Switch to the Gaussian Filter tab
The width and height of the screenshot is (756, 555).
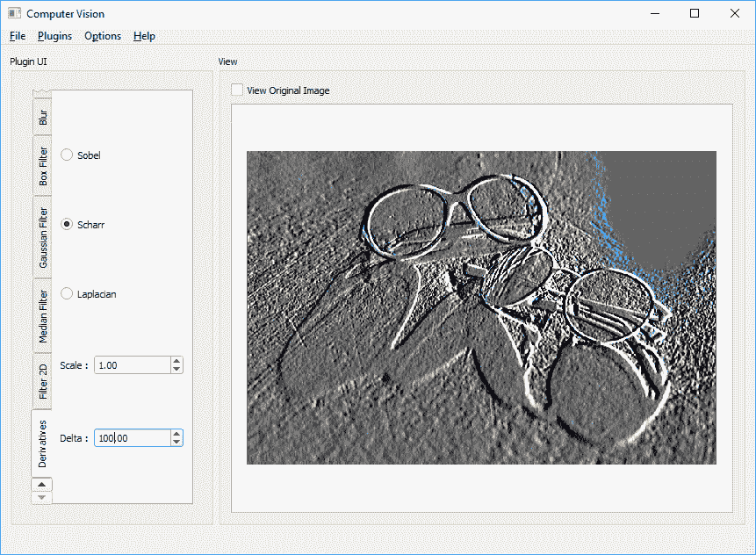[x=42, y=237]
